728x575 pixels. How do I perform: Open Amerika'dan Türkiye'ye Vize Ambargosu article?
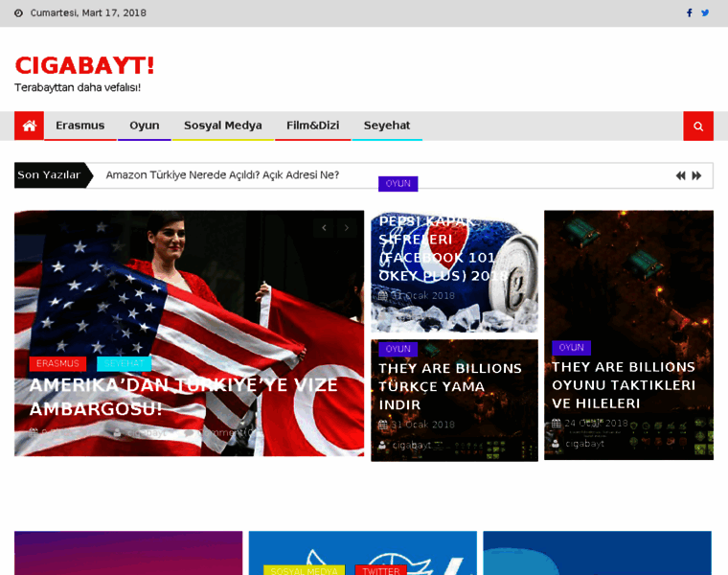click(183, 397)
